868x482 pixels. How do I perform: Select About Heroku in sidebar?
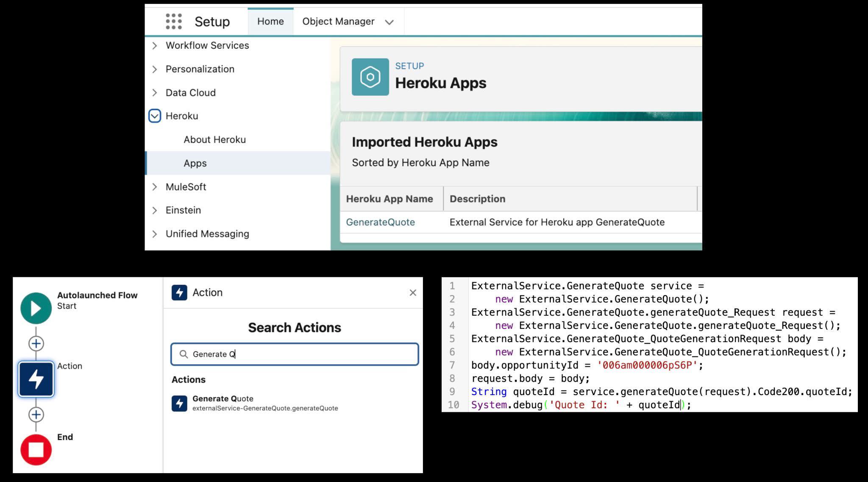pyautogui.click(x=214, y=139)
